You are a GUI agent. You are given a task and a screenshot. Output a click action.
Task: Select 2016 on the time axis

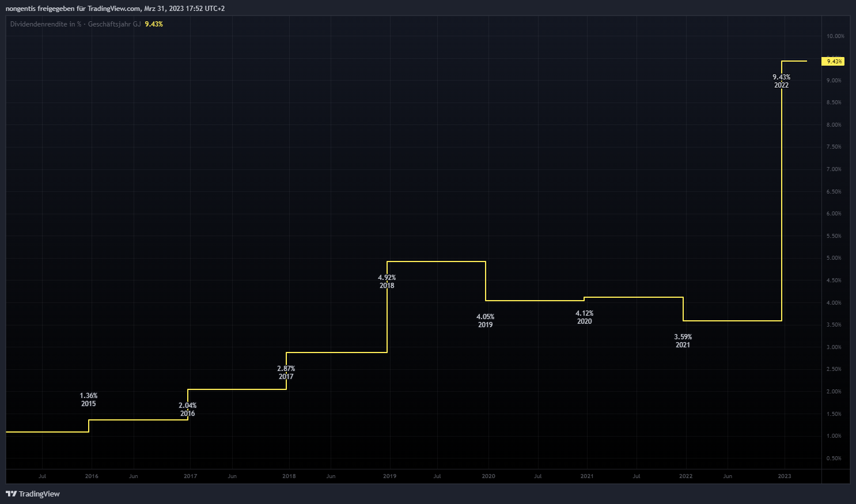click(92, 476)
